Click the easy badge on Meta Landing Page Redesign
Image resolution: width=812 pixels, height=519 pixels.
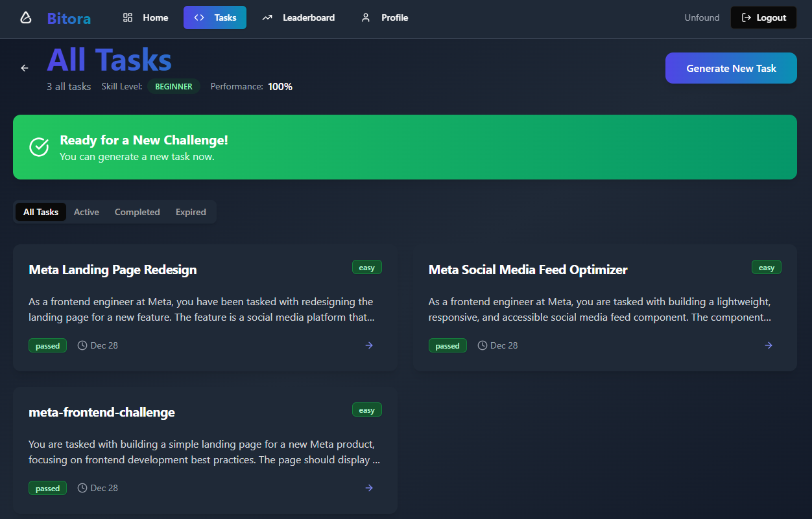click(366, 267)
